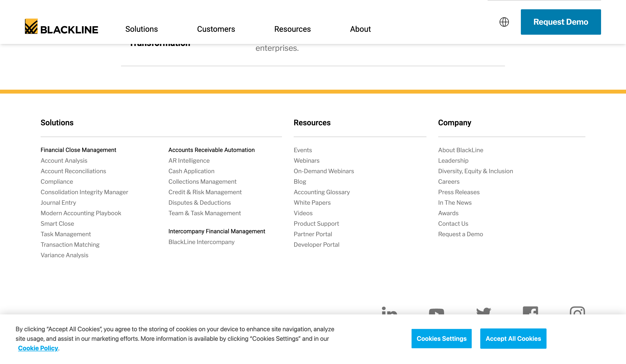Viewport: 626px width, 364px height.
Task: Open Account Reconciliations link
Action: [73, 171]
